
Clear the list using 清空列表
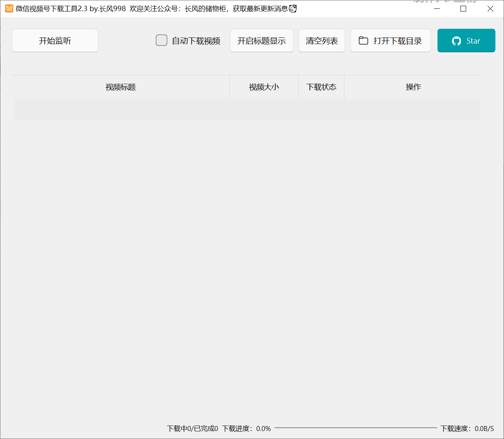point(322,41)
